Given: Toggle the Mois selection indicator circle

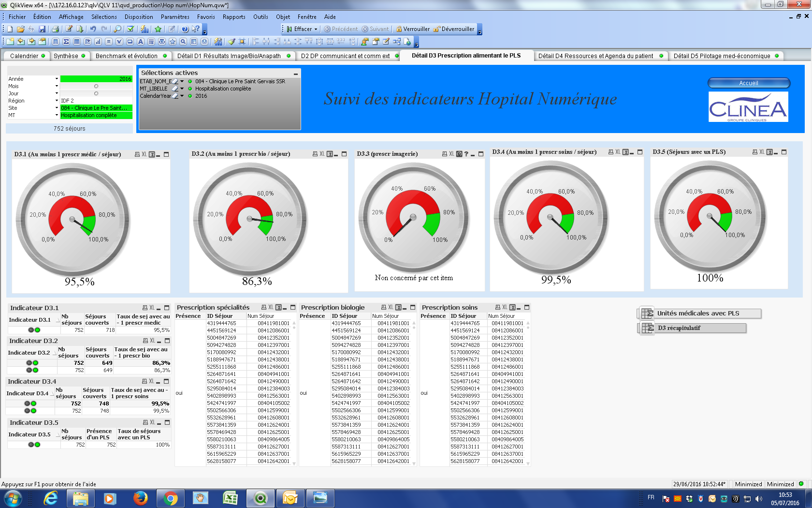Looking at the screenshot, I should (96, 86).
